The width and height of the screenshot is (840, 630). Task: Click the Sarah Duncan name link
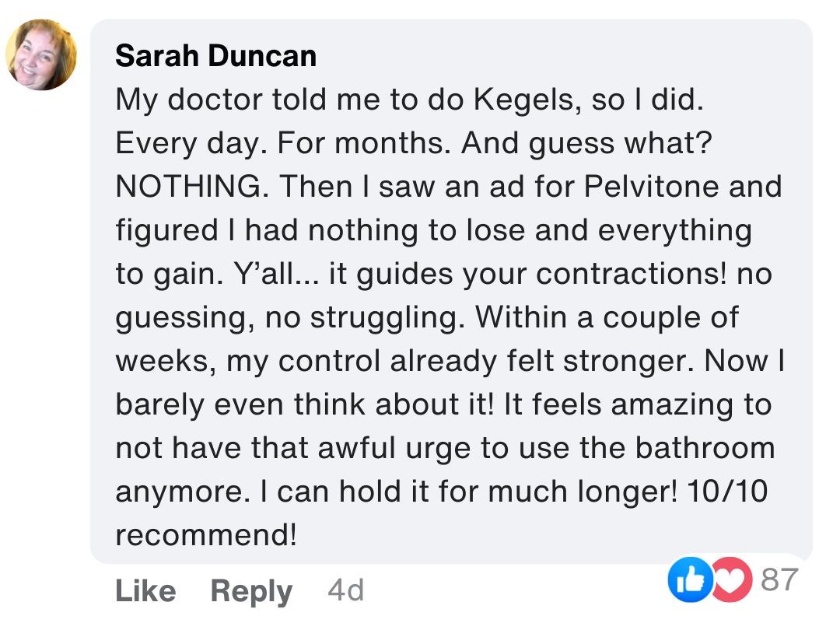[x=215, y=56]
